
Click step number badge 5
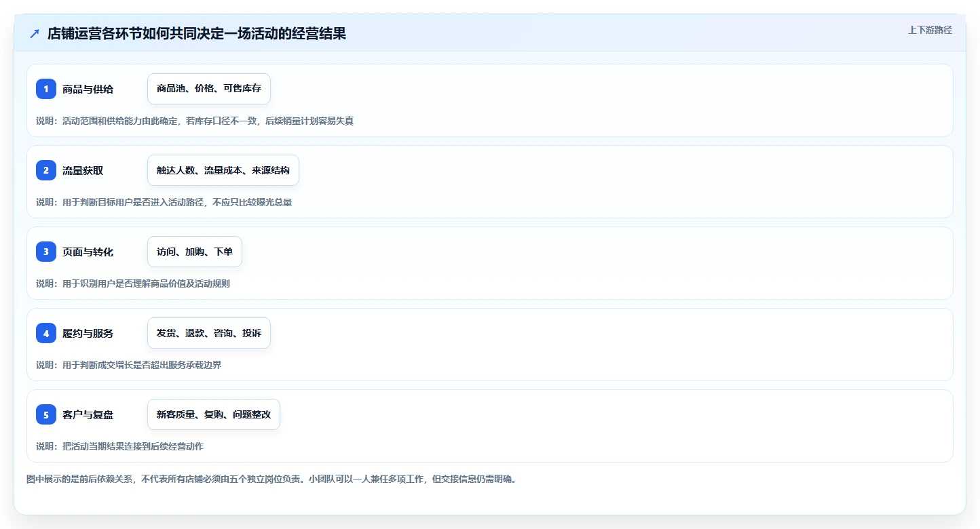[46, 414]
